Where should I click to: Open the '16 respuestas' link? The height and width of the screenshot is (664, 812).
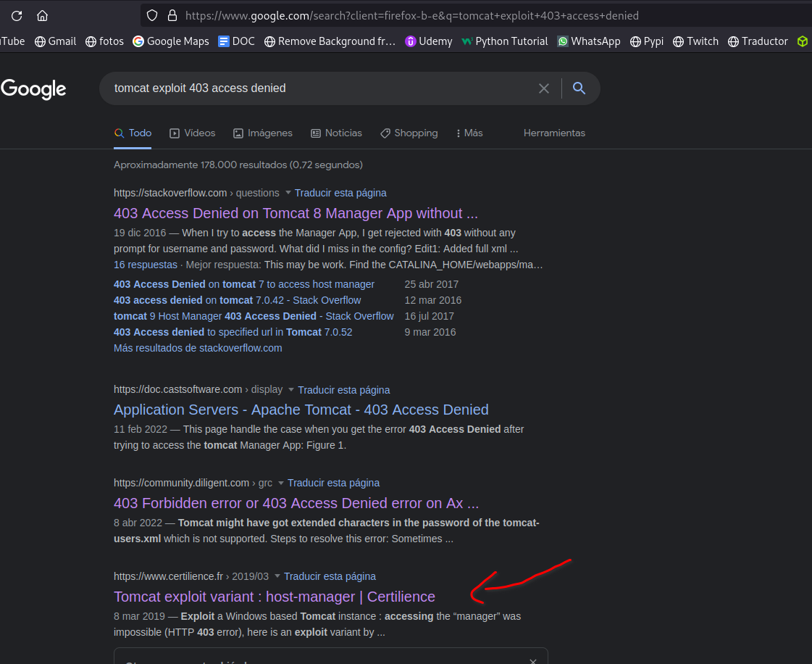click(x=146, y=265)
